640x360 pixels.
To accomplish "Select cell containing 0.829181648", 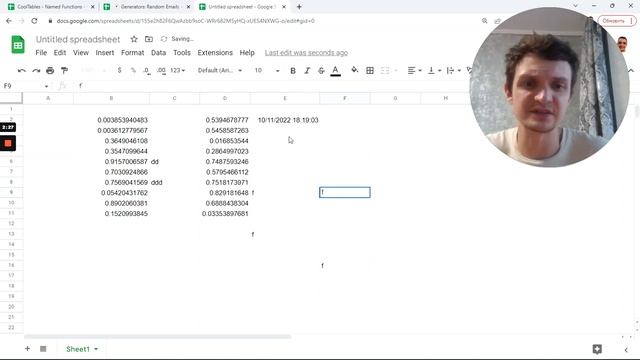I will (225, 193).
